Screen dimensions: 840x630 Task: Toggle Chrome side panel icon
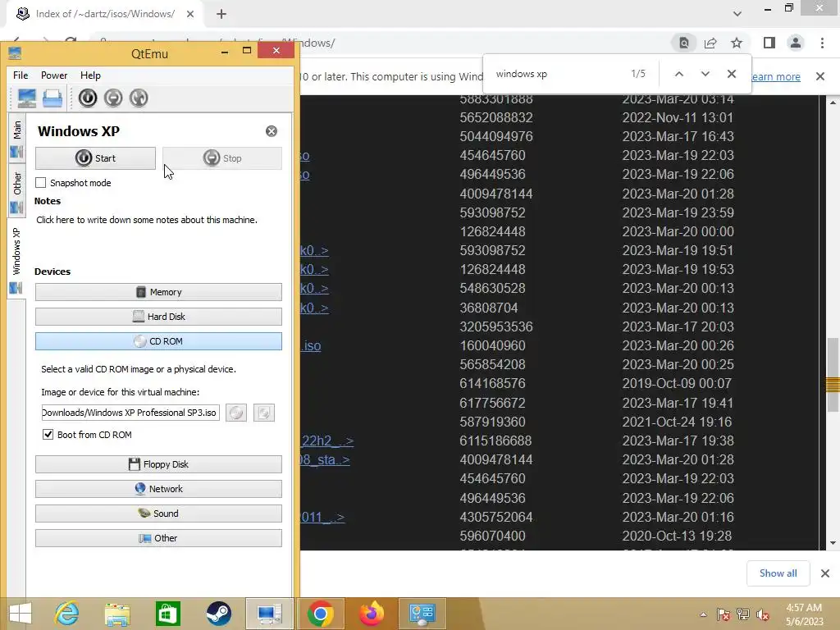click(769, 43)
